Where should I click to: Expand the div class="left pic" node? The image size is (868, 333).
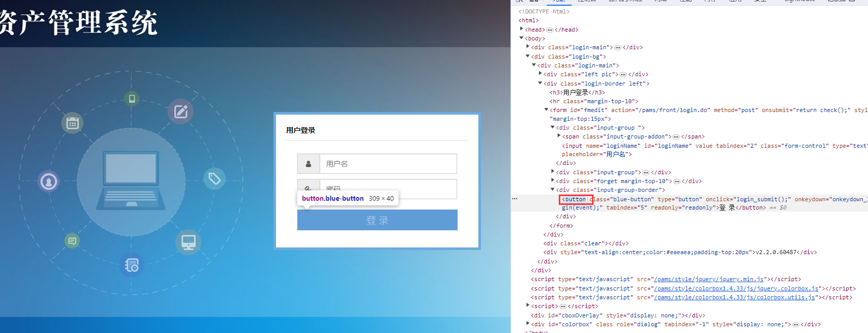tap(540, 74)
